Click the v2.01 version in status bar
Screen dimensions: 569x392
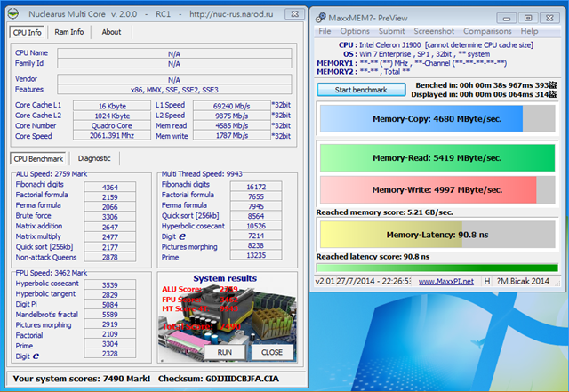(x=325, y=281)
